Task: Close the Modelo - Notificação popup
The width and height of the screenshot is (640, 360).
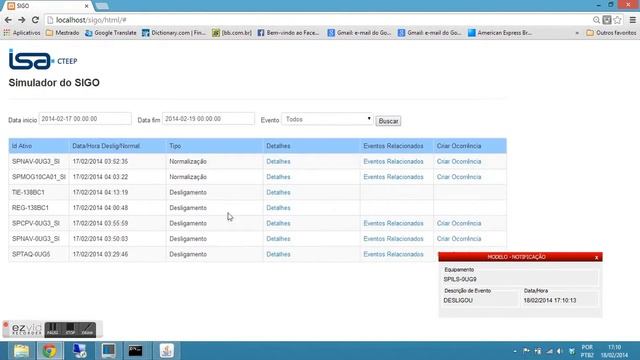Action: 596,257
